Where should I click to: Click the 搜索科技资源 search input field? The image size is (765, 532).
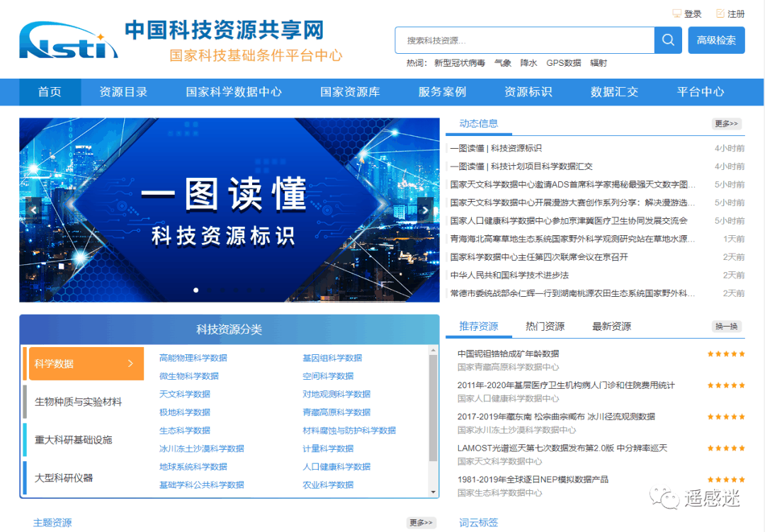524,40
